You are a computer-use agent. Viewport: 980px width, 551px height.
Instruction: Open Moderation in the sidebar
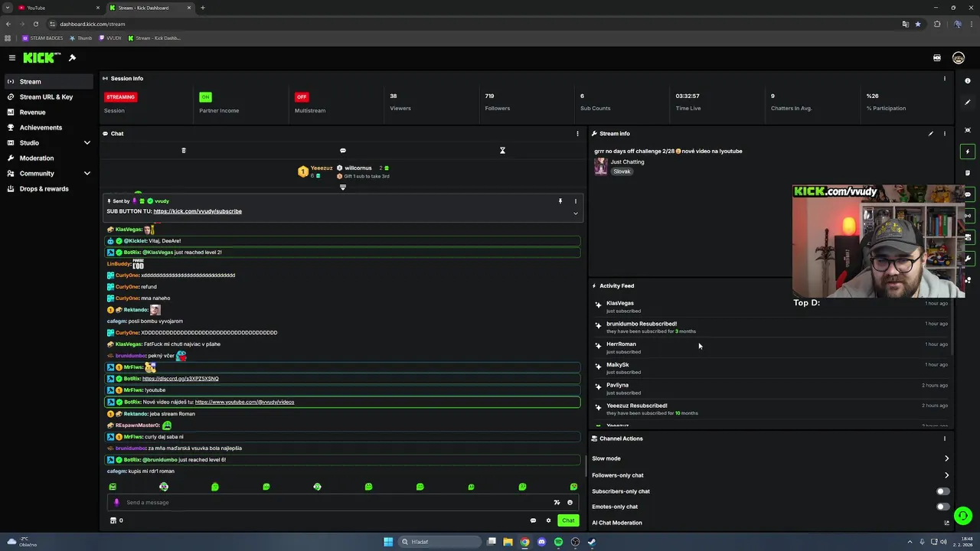point(47,158)
